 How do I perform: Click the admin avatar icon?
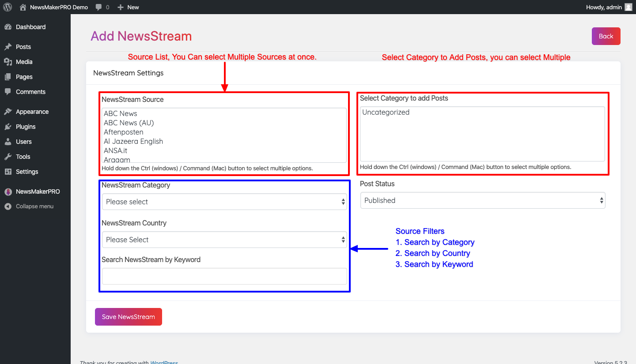pos(628,7)
